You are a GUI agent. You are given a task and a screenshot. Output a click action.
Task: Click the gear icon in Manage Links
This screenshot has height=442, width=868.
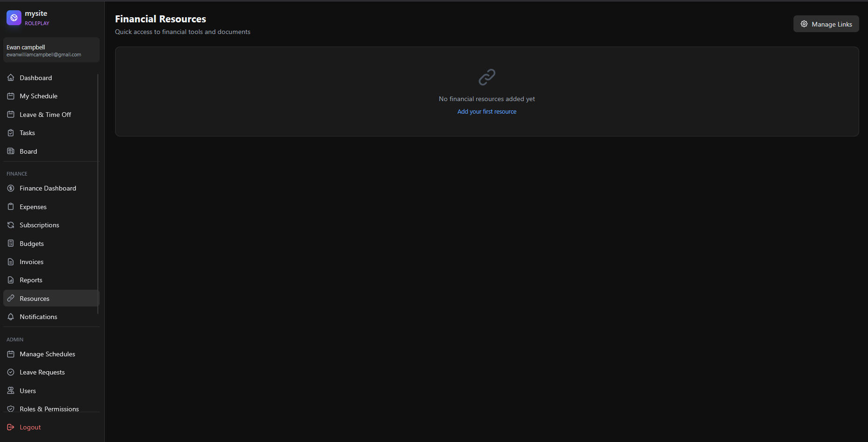(x=804, y=24)
